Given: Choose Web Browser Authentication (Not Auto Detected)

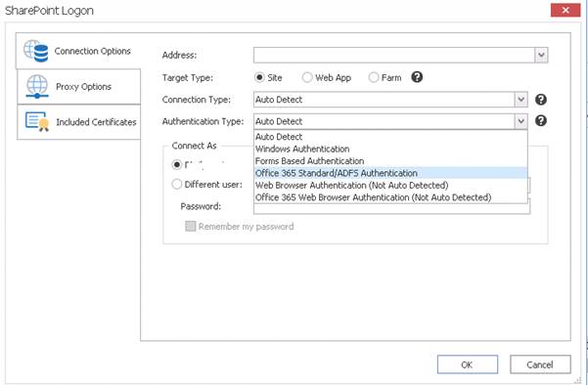Looking at the screenshot, I should (390, 185).
